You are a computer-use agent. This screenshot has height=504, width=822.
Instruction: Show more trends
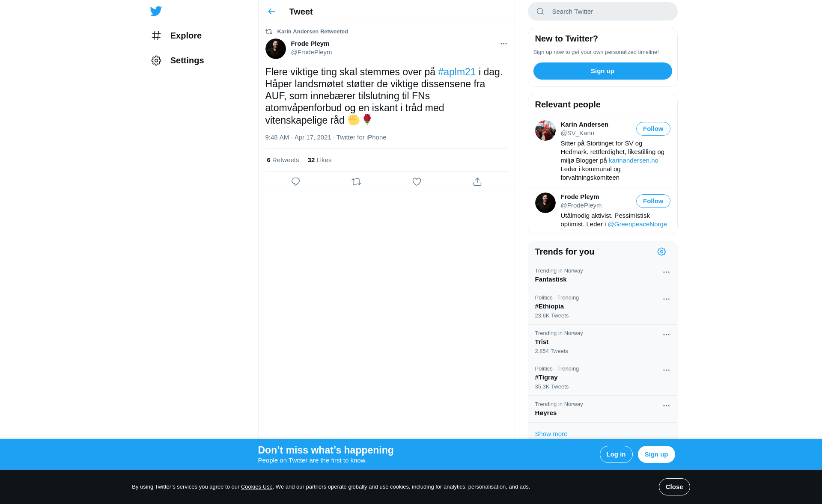(x=551, y=434)
